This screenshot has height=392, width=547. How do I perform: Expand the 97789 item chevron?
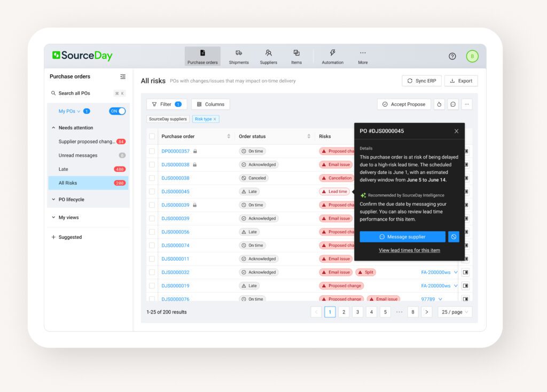440,299
